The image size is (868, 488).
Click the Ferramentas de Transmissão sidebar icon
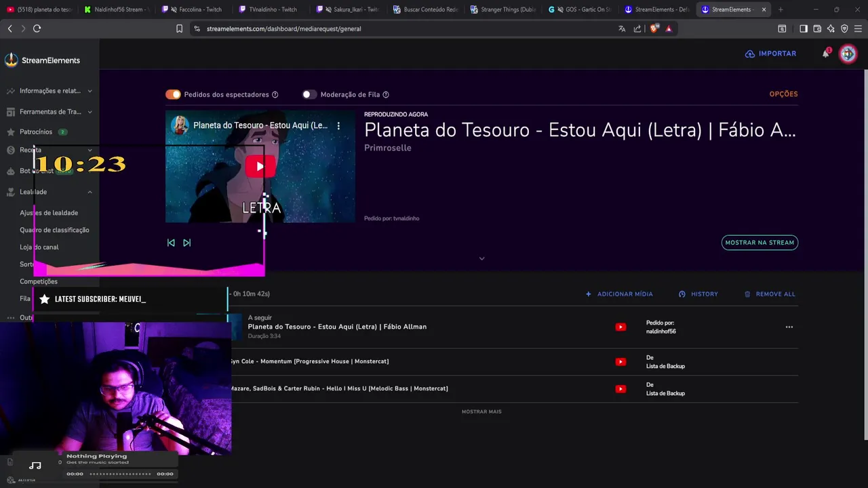[11, 112]
